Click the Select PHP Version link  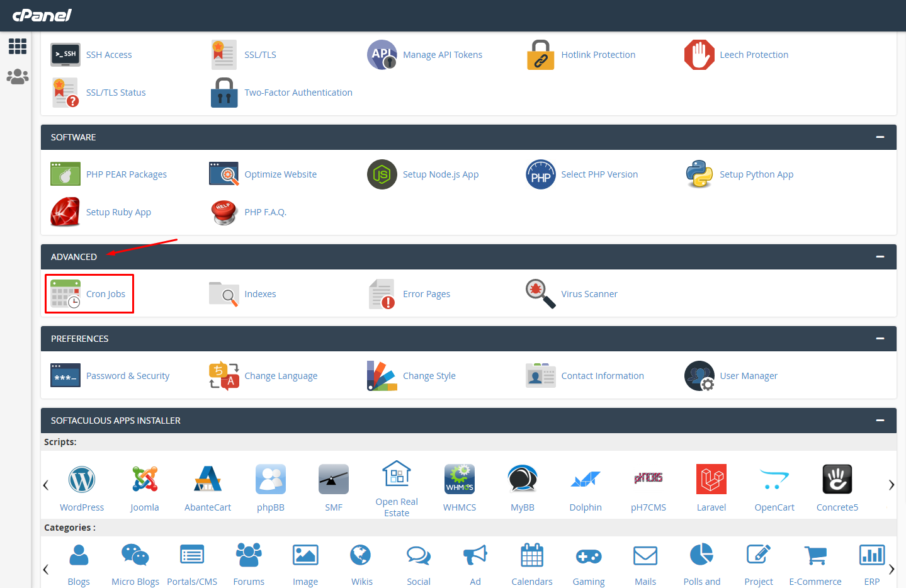(599, 174)
